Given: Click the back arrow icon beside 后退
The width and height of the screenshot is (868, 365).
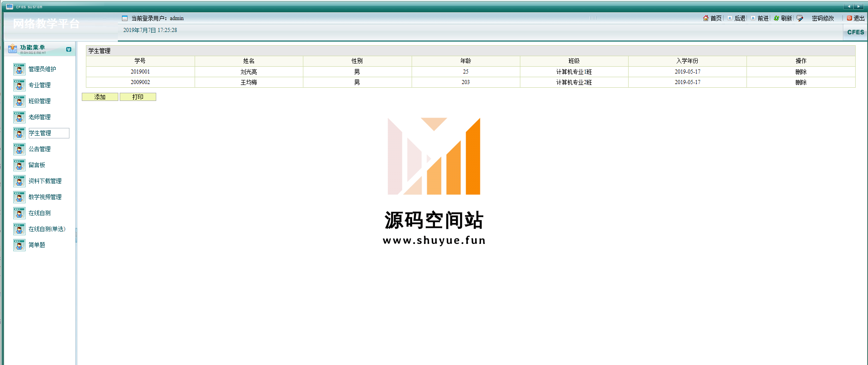Looking at the screenshot, I should tap(730, 18).
